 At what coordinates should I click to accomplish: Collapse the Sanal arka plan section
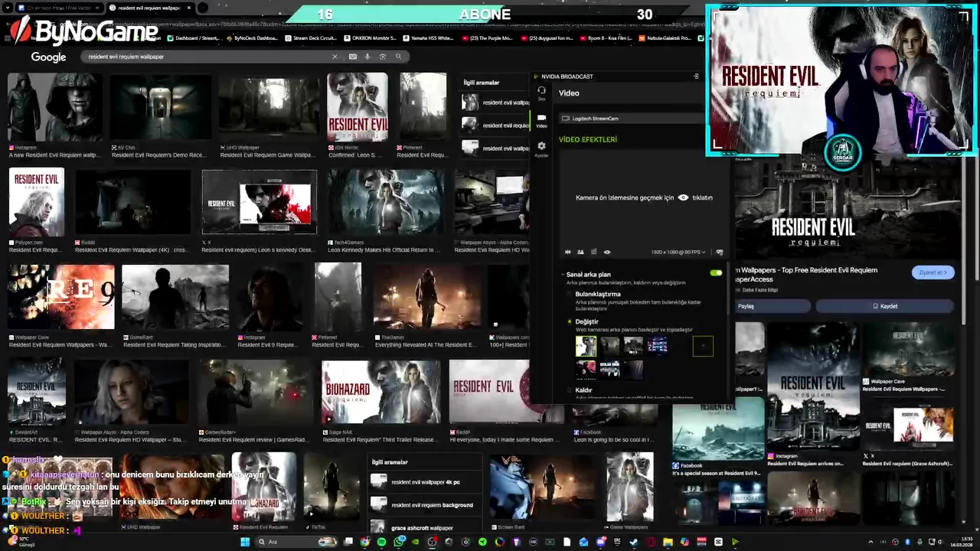coord(563,274)
